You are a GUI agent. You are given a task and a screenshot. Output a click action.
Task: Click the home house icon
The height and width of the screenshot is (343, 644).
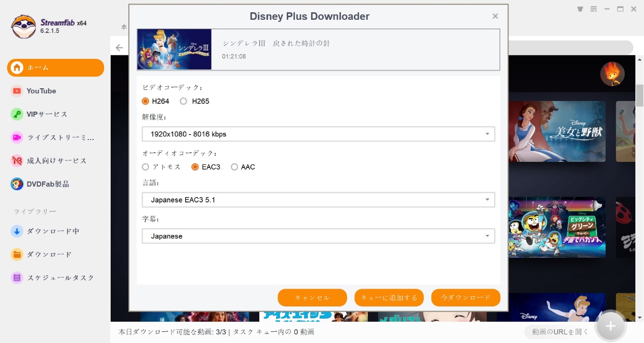pos(17,67)
